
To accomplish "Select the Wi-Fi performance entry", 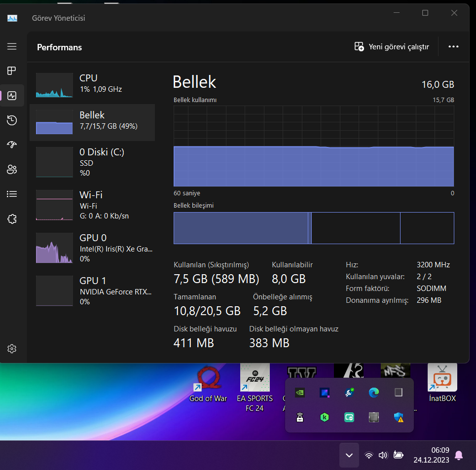I will (x=92, y=205).
